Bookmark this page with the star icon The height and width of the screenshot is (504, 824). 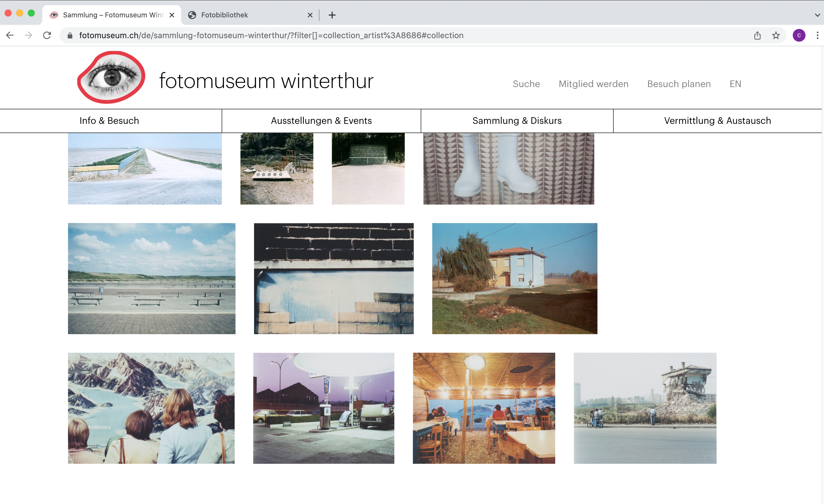pyautogui.click(x=776, y=35)
